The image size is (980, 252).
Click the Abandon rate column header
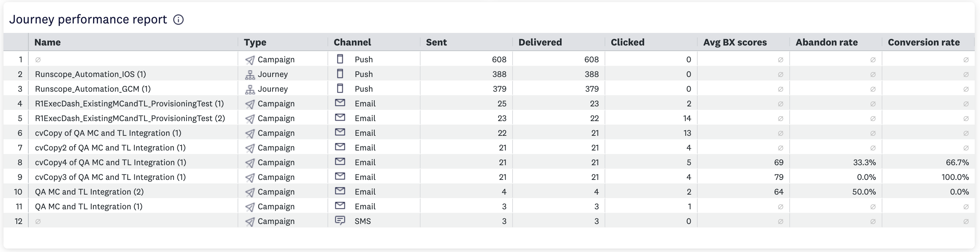(x=826, y=42)
